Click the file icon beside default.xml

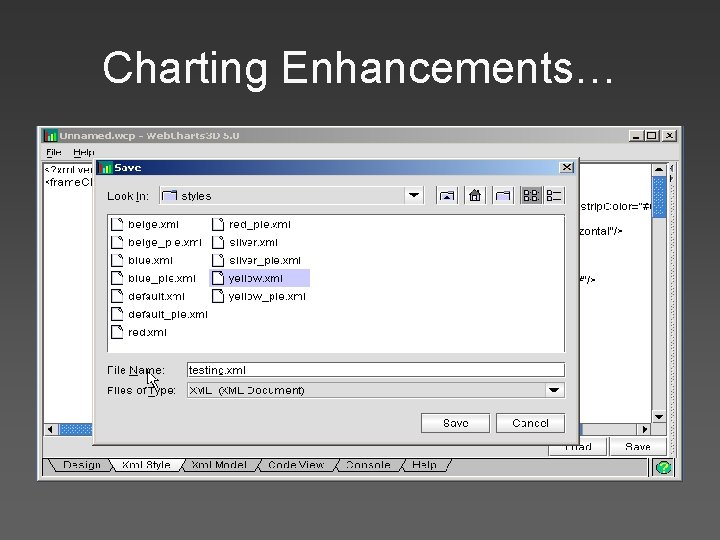pyautogui.click(x=117, y=296)
